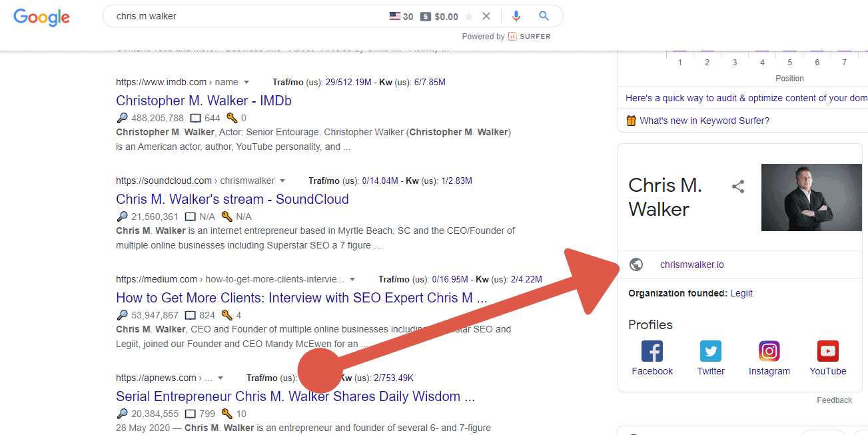The image size is (868, 435).
Task: Open the 'quick way to audit & optimize' link
Action: click(x=746, y=98)
